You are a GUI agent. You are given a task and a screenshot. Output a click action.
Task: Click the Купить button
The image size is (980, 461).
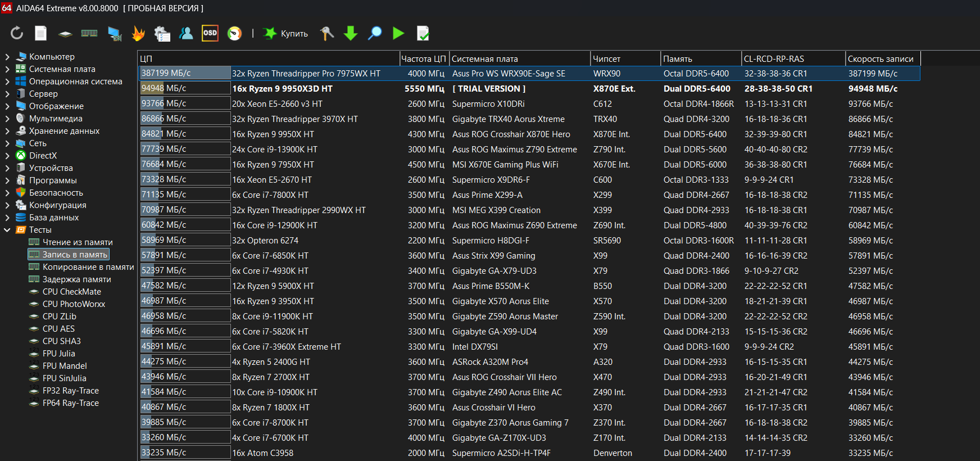point(286,34)
